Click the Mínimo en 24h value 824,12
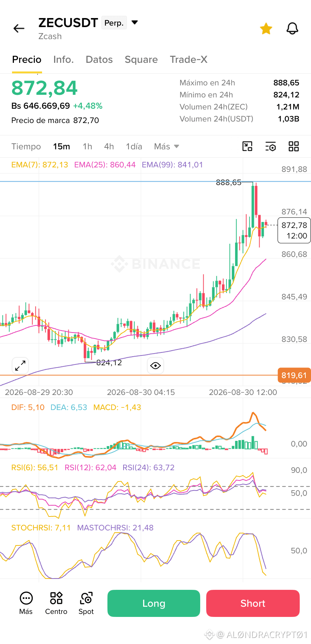Image resolution: width=311 pixels, height=644 pixels. point(286,95)
